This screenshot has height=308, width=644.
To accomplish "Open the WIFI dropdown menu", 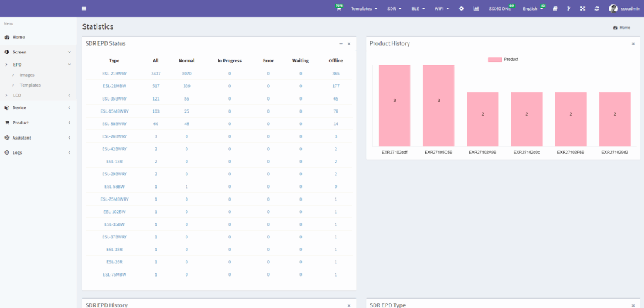I will 441,9.
